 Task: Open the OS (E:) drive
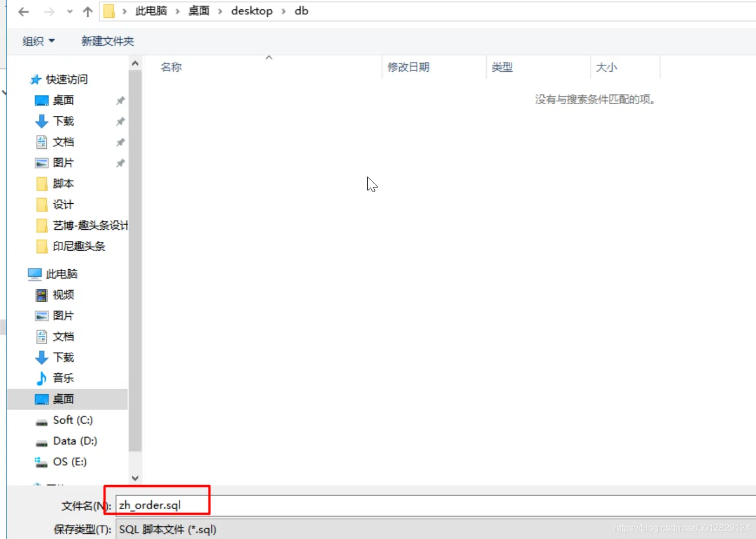[x=70, y=461]
